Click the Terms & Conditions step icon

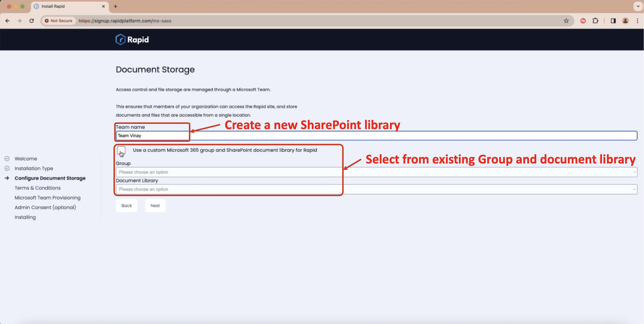pos(8,188)
